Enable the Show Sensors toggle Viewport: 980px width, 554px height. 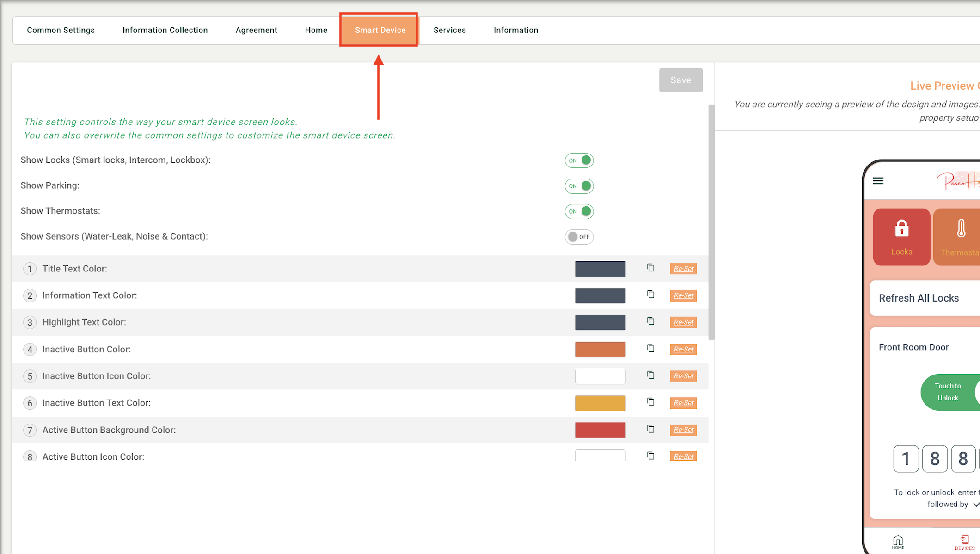click(x=579, y=237)
